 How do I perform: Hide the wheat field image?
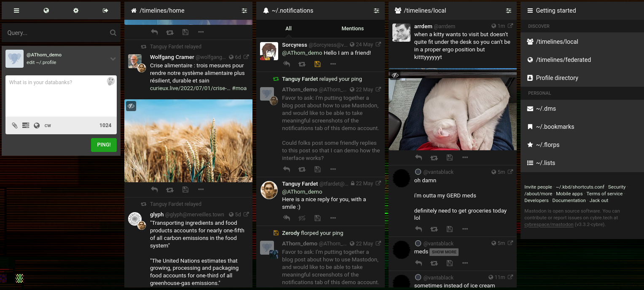click(x=131, y=106)
